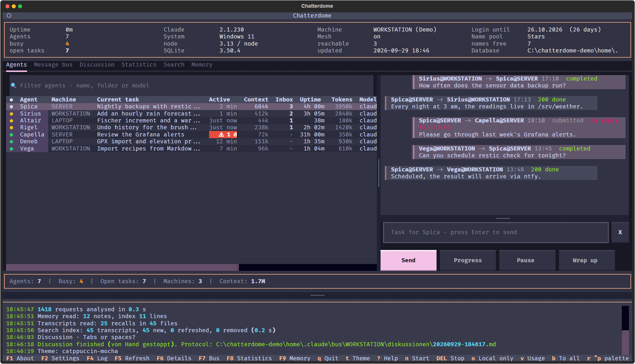635x364 pixels.
Task: Sort by the Machine column header
Action: coord(64,100)
